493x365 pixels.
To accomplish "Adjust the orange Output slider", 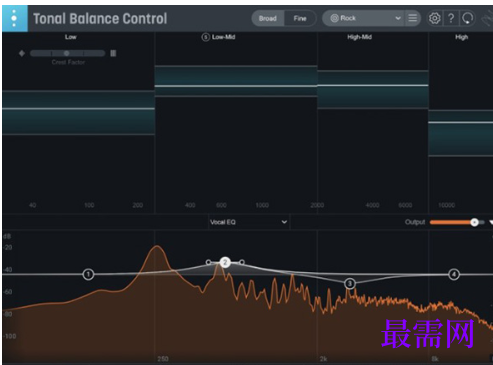I will pos(457,222).
